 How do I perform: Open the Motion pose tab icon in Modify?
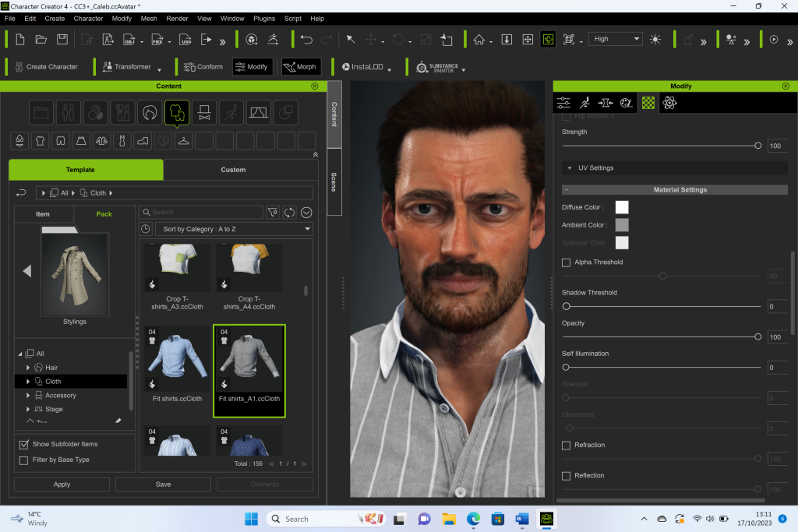pyautogui.click(x=584, y=103)
